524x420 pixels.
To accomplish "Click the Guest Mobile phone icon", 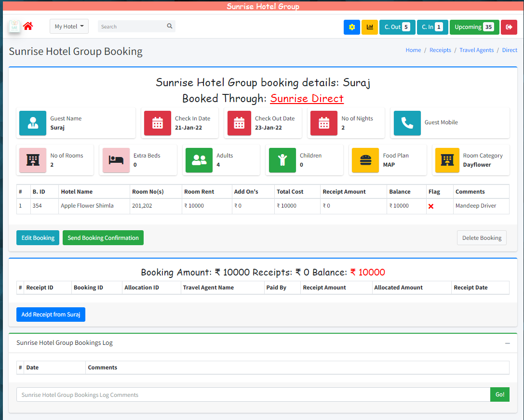I will (407, 123).
